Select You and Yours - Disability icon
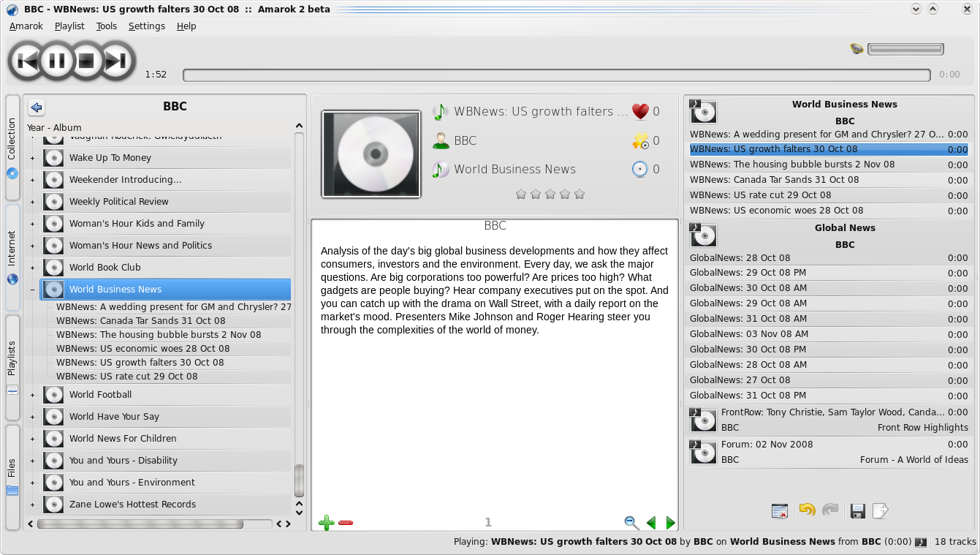This screenshot has width=980, height=555. [x=53, y=461]
